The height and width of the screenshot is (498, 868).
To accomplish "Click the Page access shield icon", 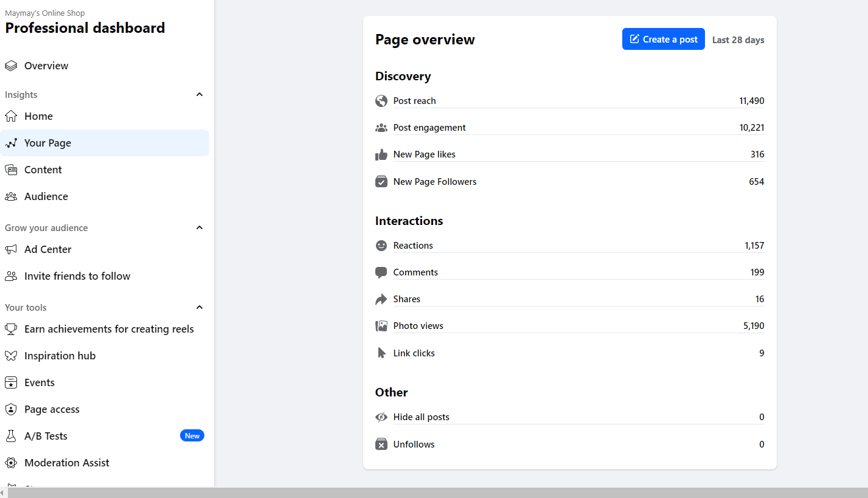I will click(11, 409).
